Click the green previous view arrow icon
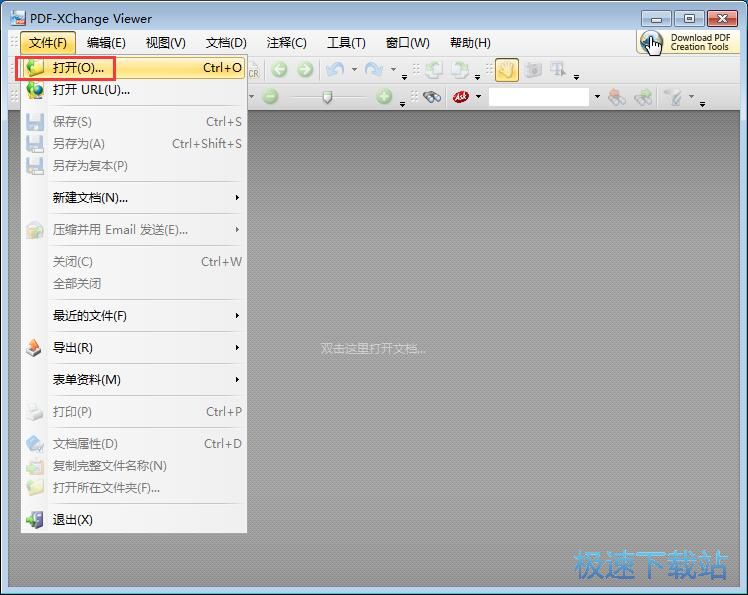 coord(280,70)
